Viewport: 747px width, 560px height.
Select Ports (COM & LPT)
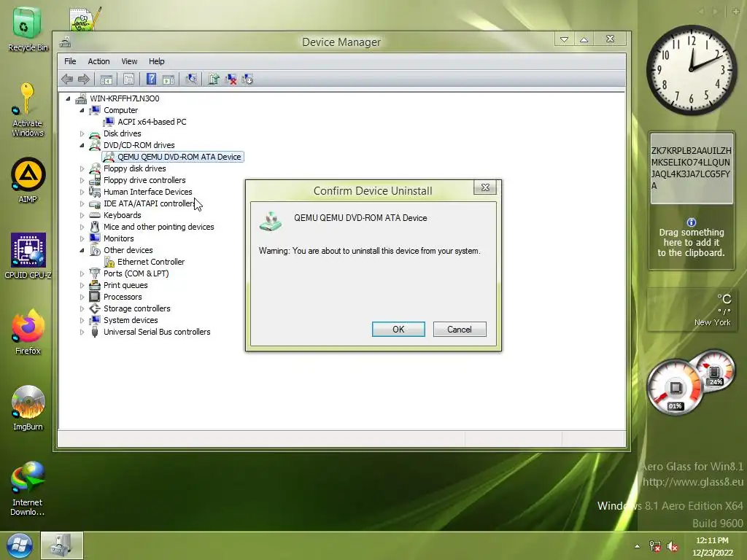point(136,273)
